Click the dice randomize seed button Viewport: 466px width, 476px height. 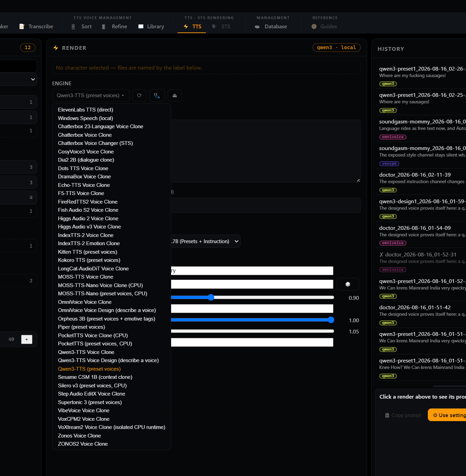click(x=348, y=284)
